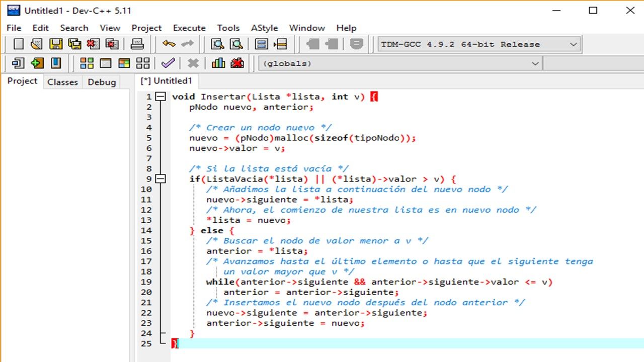This screenshot has height=362, width=644.
Task: Expand the (globals) scope dropdown
Action: coord(535,63)
